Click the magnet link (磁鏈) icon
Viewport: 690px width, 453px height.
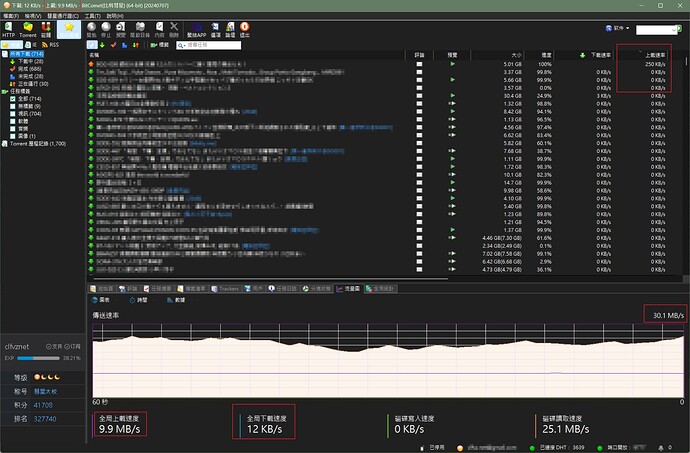46,29
